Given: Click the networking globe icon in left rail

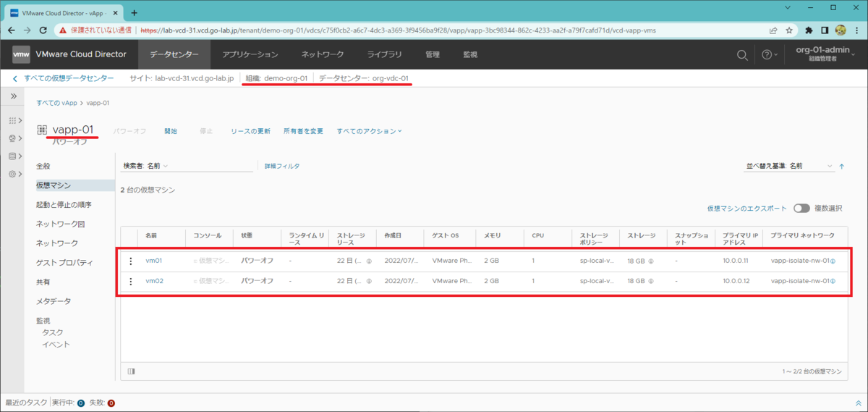Looking at the screenshot, I should (x=12, y=138).
